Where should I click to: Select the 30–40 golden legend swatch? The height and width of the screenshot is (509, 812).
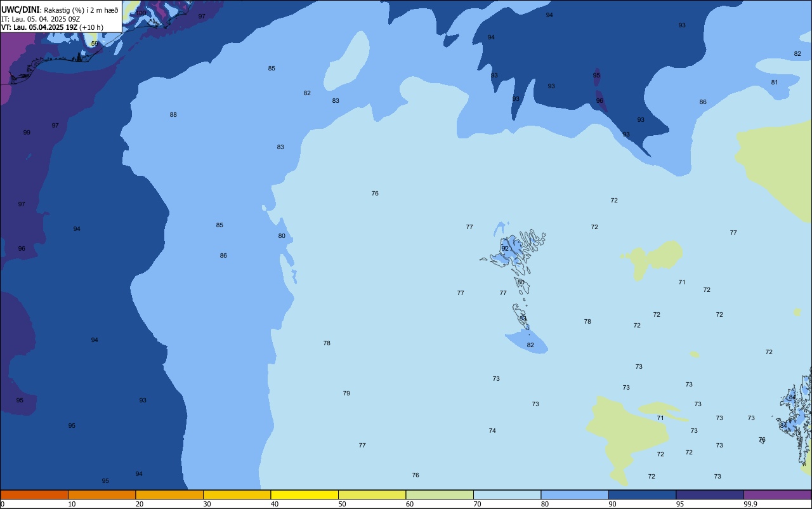(x=237, y=494)
